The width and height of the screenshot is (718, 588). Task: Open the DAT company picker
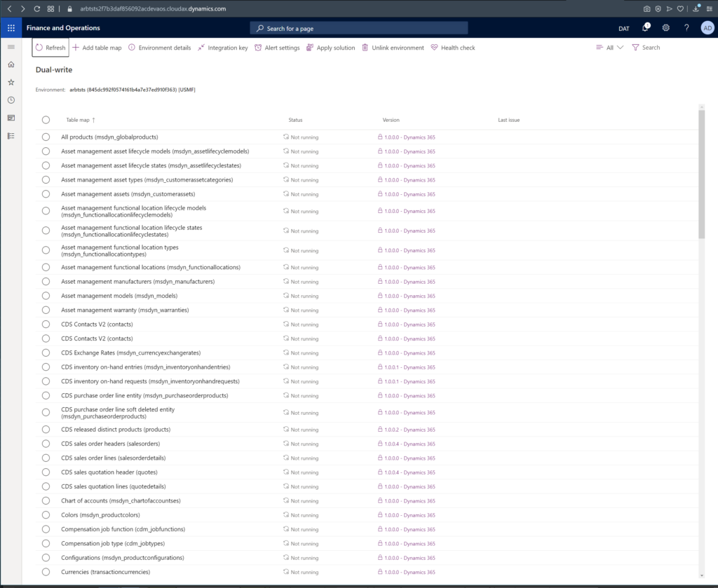623,28
